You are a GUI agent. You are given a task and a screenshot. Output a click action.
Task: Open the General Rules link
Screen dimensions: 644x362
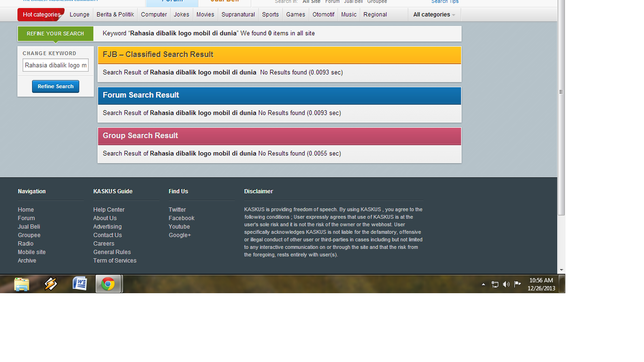pyautogui.click(x=112, y=252)
